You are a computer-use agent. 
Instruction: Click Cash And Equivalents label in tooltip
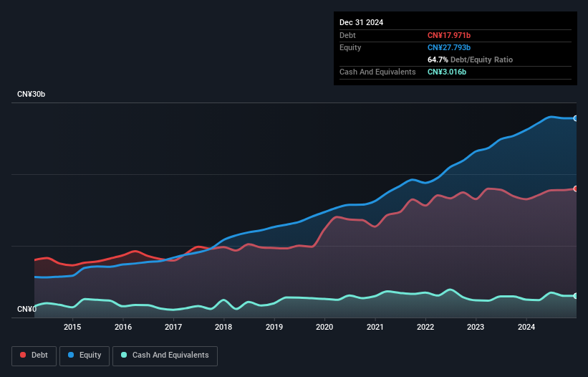click(x=377, y=72)
